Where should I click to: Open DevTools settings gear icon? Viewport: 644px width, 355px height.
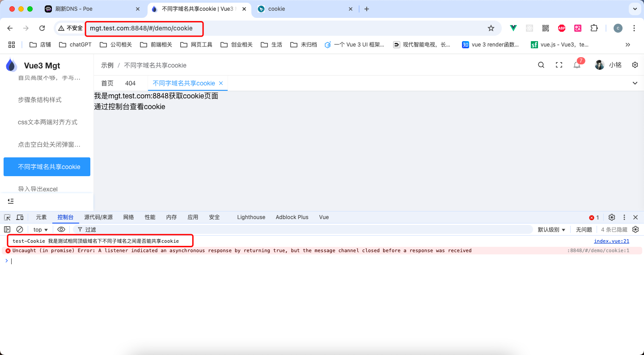[612, 217]
